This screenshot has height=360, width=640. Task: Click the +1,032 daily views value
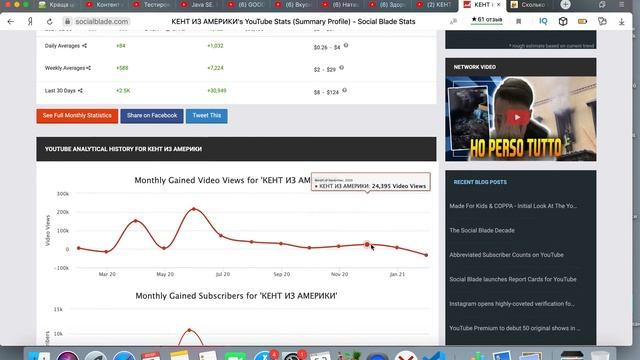coord(215,46)
